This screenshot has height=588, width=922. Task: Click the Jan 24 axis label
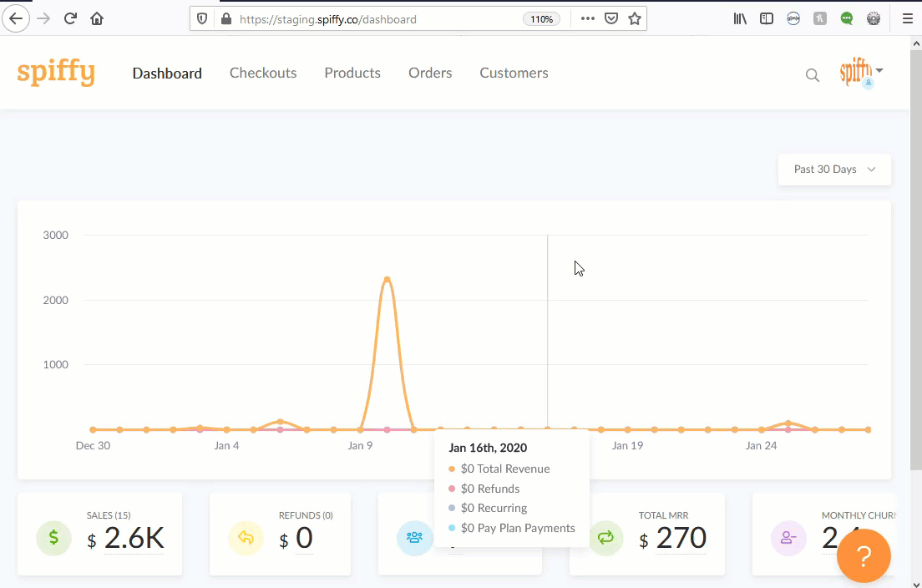761,446
